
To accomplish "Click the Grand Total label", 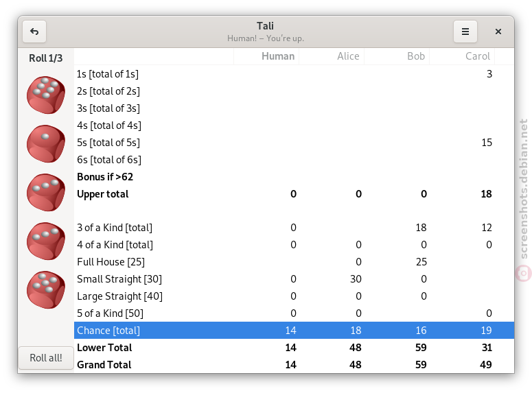I will click(104, 364).
